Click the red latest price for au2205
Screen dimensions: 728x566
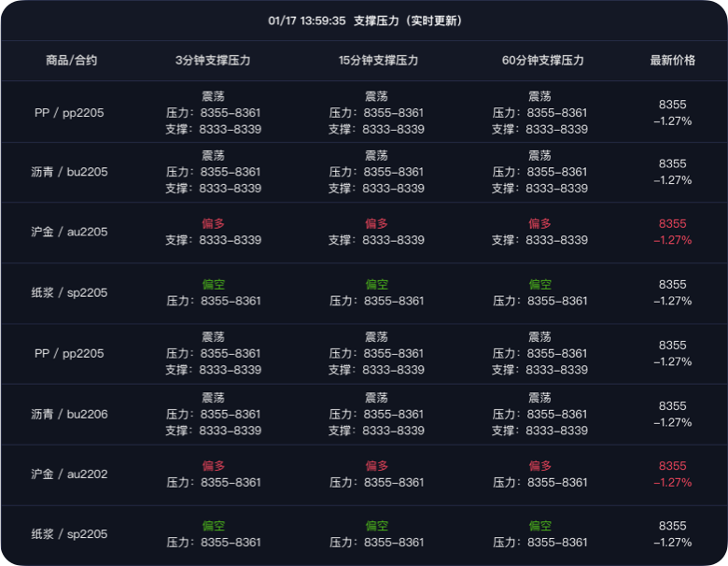coord(672,224)
